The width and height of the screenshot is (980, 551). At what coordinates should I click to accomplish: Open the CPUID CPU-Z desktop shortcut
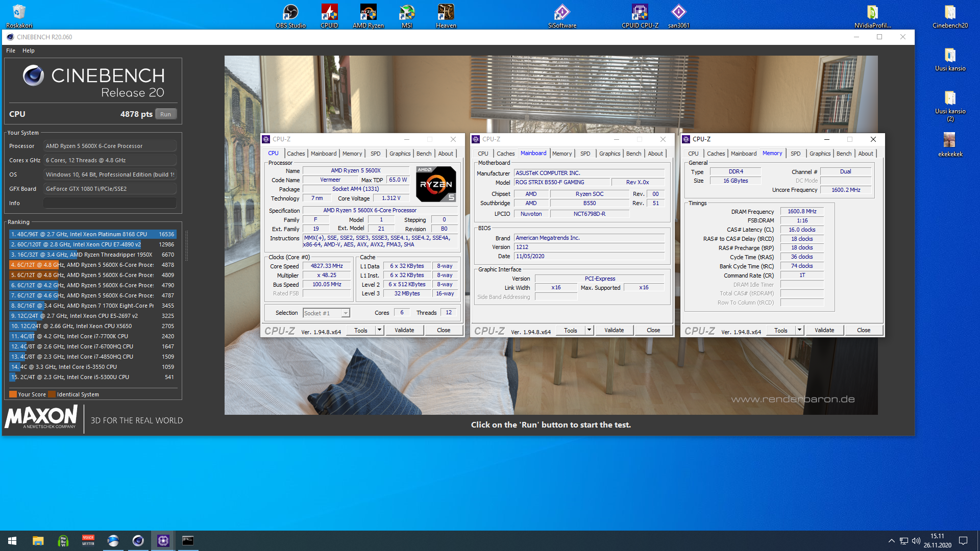point(640,16)
